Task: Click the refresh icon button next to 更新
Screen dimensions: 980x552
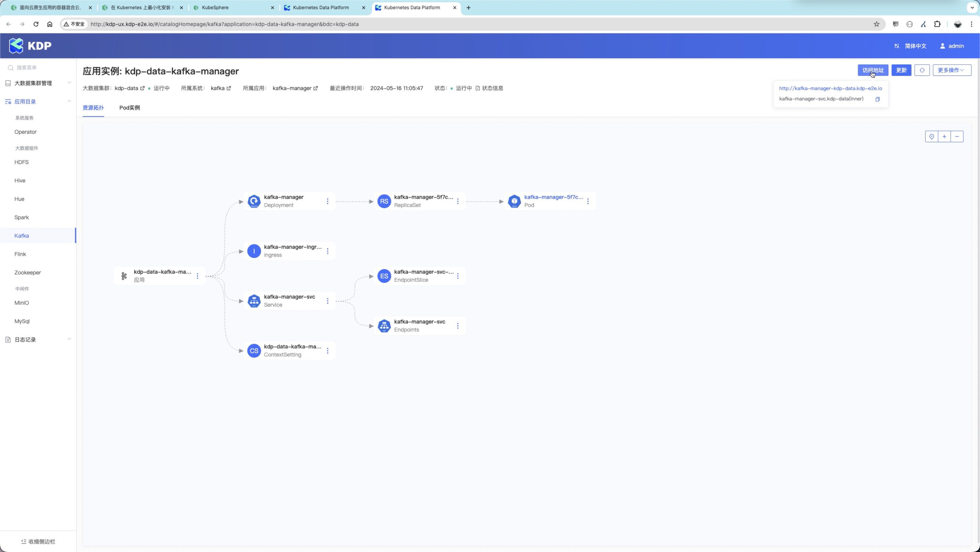Action: (x=922, y=70)
